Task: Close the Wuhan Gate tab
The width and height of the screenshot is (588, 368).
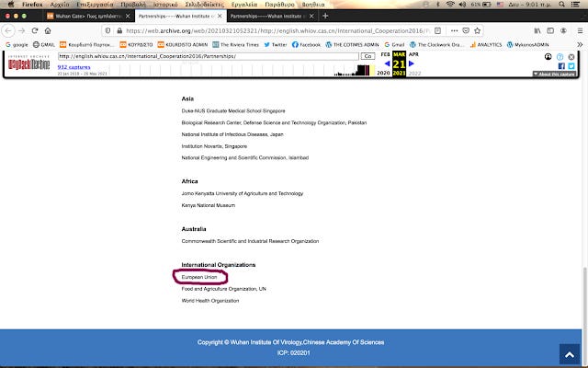Action: (128, 17)
